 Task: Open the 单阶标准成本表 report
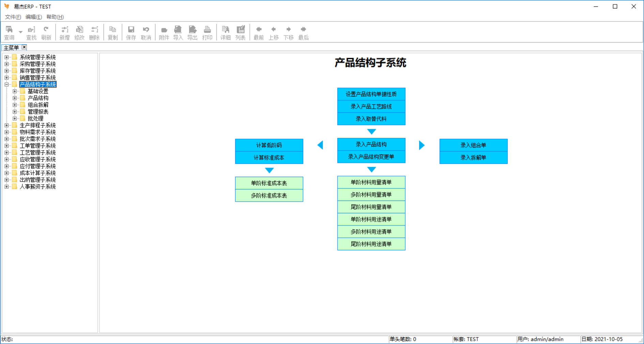coord(269,183)
